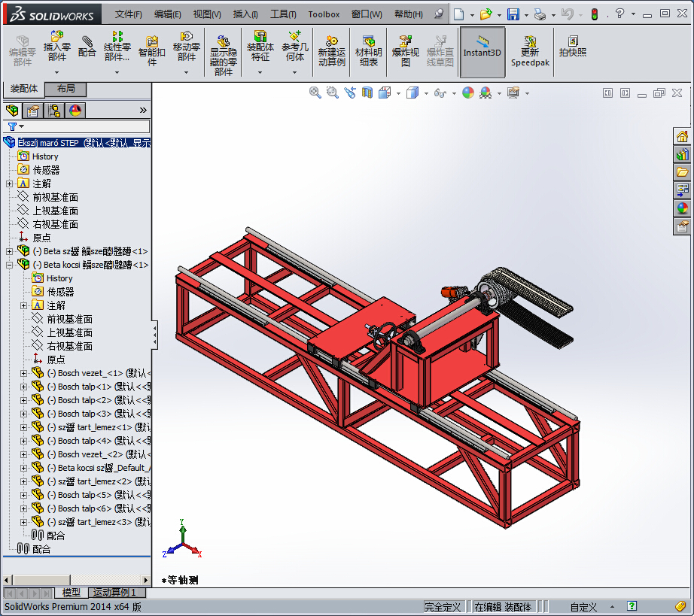Image resolution: width=694 pixels, height=616 pixels.
Task: Expand more FeatureManager tabs chevron
Action: click(143, 110)
